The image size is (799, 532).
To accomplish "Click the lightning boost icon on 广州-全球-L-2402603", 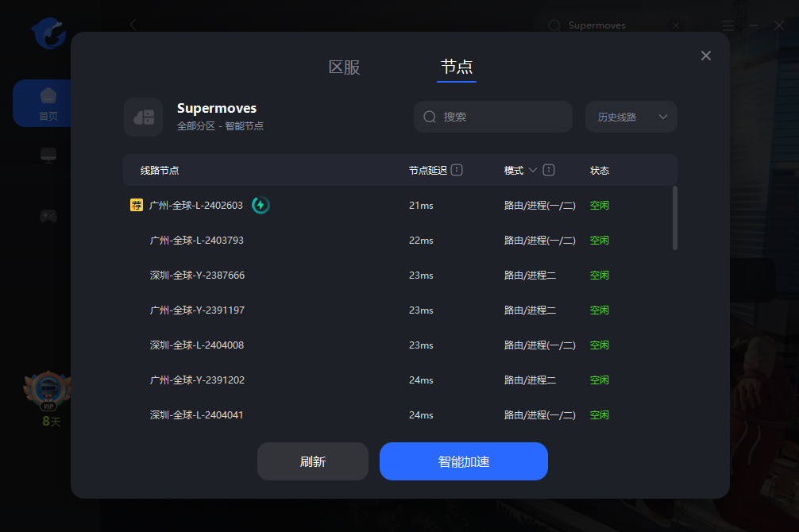I will pos(261,206).
